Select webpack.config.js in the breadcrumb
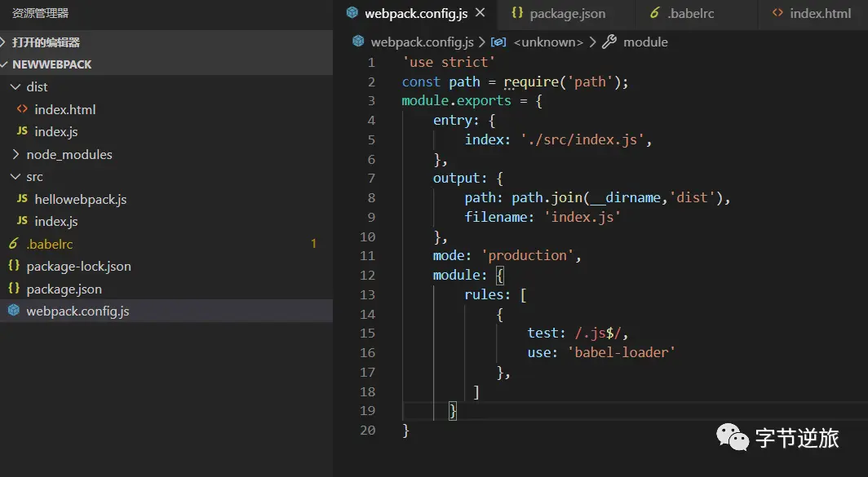This screenshot has width=868, height=477. point(422,42)
